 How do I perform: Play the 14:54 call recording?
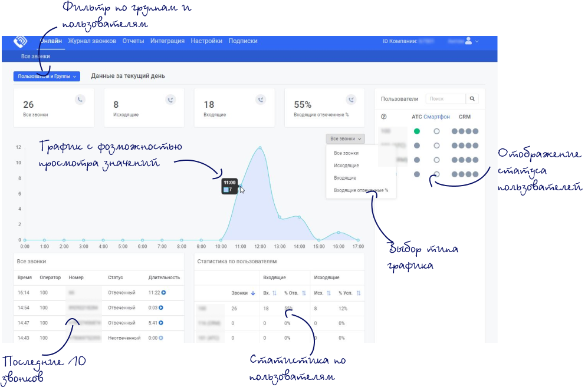160,307
